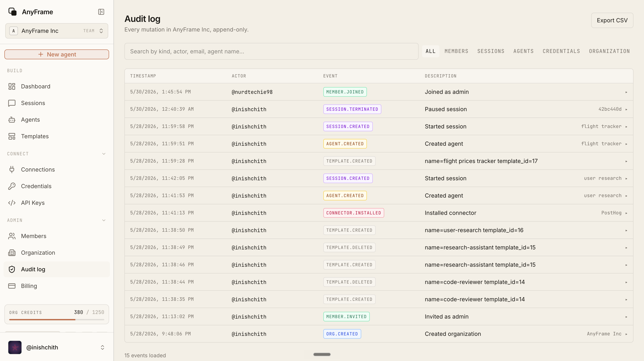Click the @inishchith profile avatar
This screenshot has height=361, width=644.
click(15, 347)
